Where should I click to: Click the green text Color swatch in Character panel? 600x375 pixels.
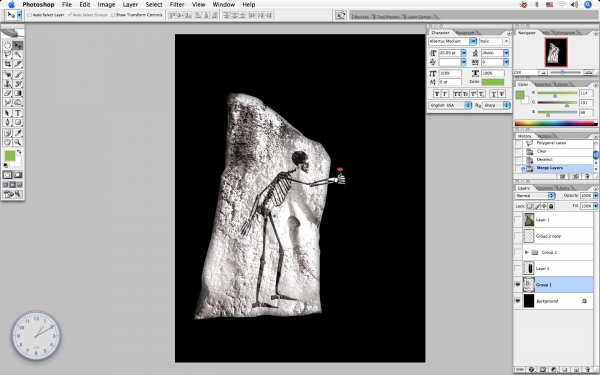tap(493, 82)
